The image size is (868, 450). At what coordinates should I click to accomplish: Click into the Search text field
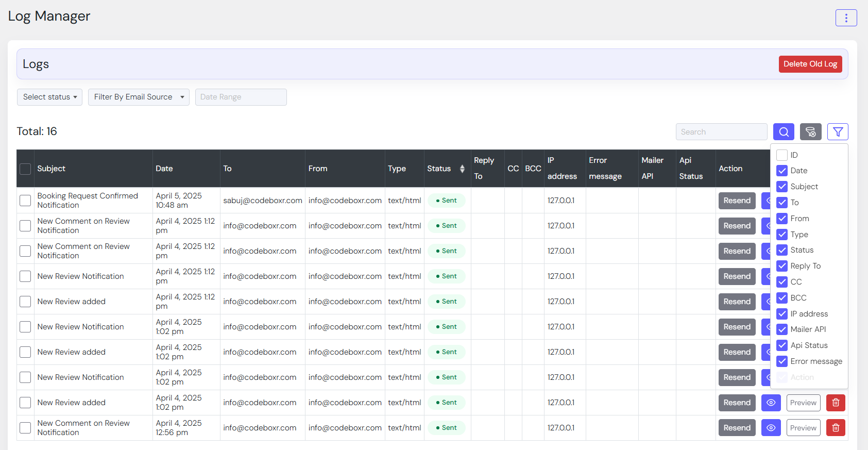pyautogui.click(x=721, y=132)
